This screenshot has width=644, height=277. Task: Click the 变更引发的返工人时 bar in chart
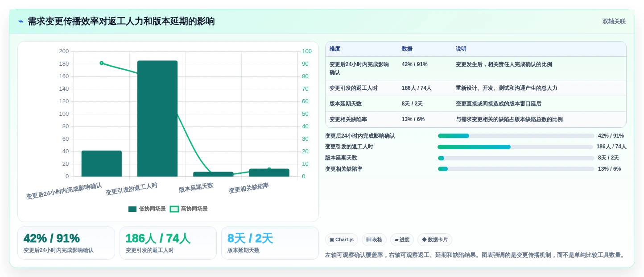point(157,118)
